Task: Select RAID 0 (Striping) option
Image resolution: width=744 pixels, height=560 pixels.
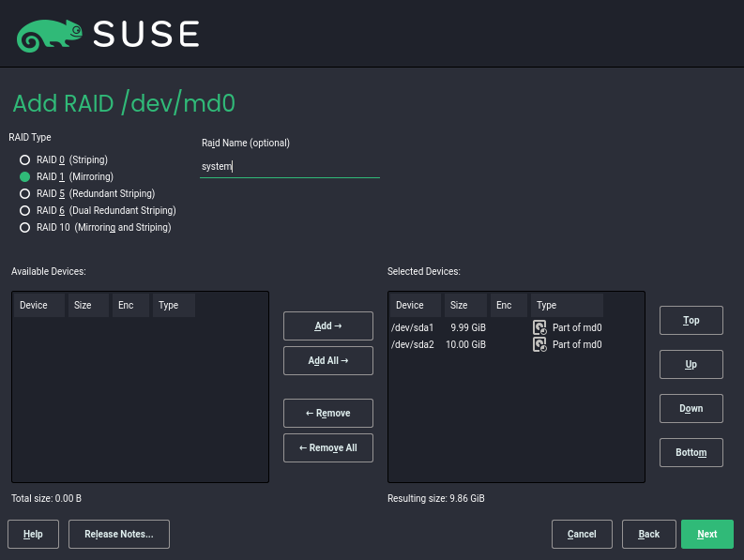Action: tap(25, 159)
